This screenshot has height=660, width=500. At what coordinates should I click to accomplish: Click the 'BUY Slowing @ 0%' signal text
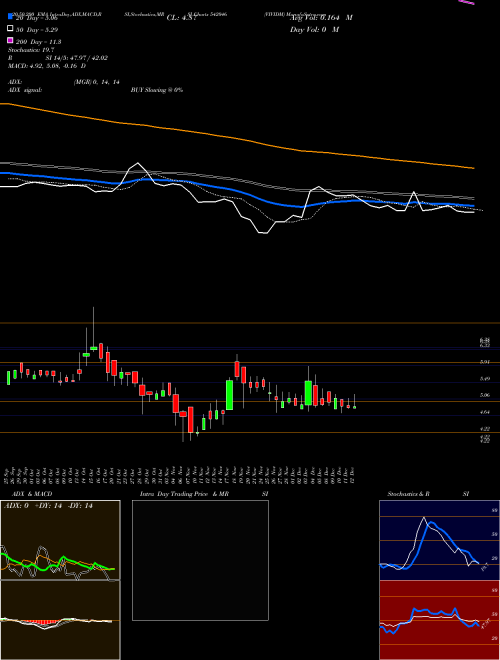pos(157,90)
